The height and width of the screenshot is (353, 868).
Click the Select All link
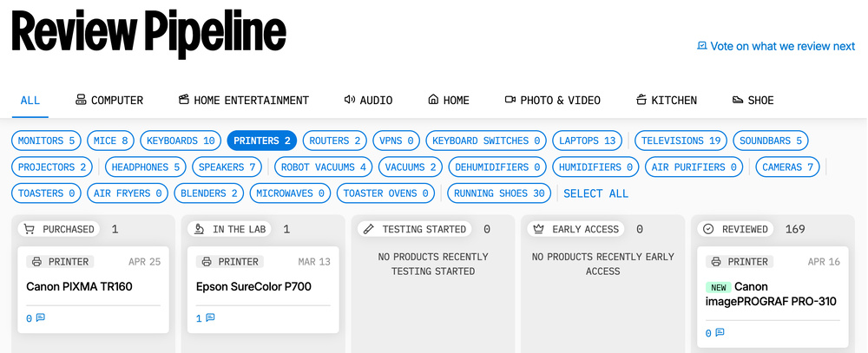(595, 193)
